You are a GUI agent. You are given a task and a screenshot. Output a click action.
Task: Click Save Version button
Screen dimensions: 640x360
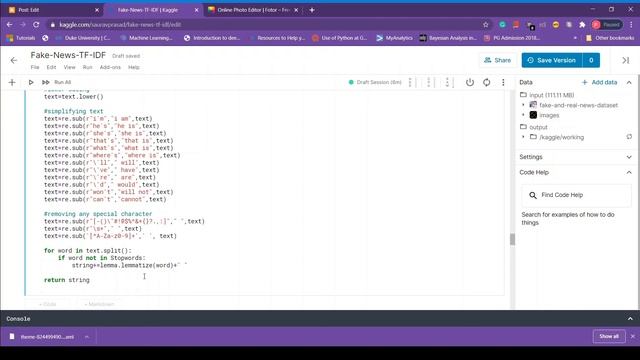[552, 60]
